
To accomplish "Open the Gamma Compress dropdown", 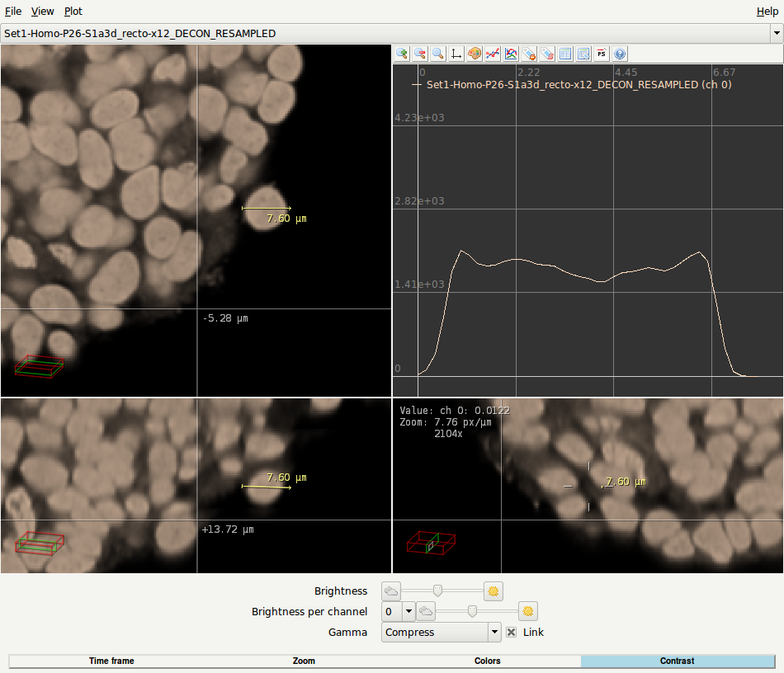I will [494, 633].
